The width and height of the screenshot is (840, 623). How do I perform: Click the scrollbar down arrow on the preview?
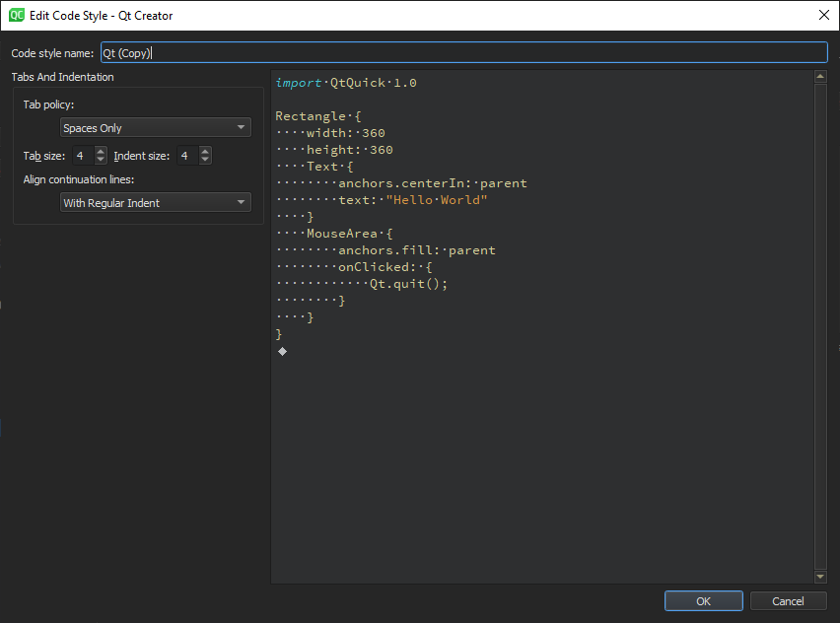820,576
